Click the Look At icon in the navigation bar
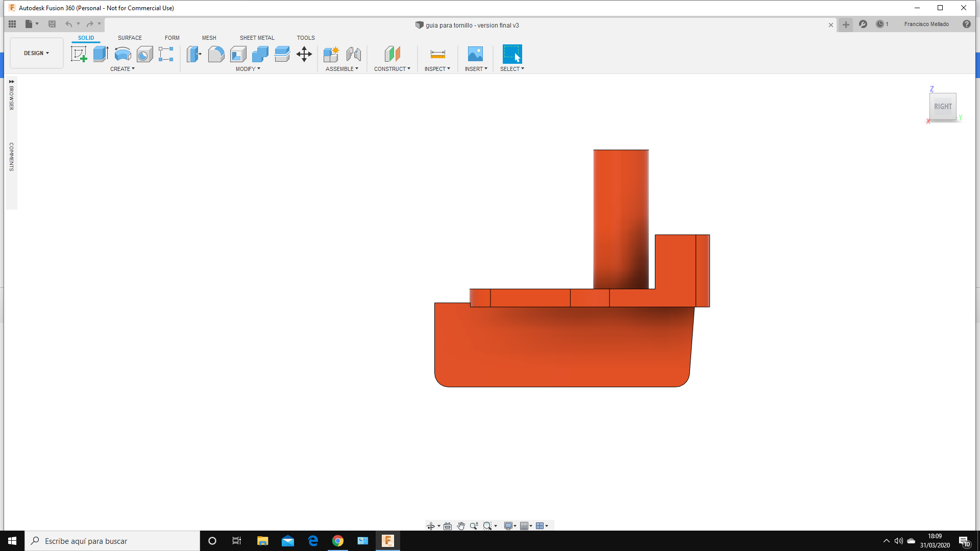This screenshot has height=551, width=980. [448, 526]
